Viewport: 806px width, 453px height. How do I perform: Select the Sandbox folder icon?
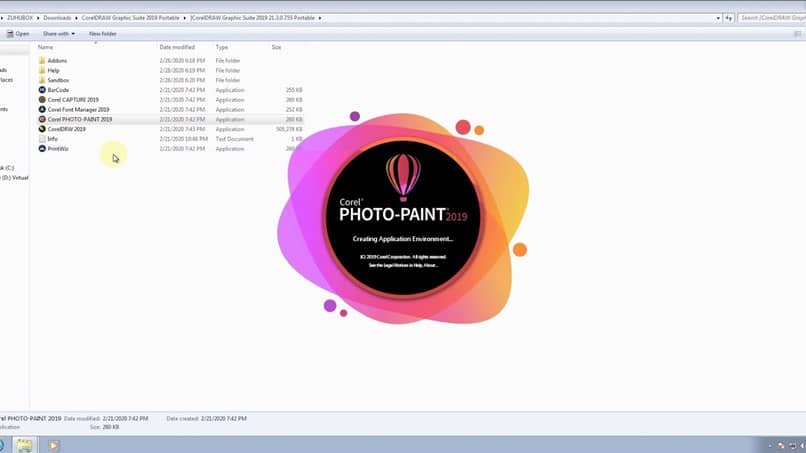pos(42,80)
